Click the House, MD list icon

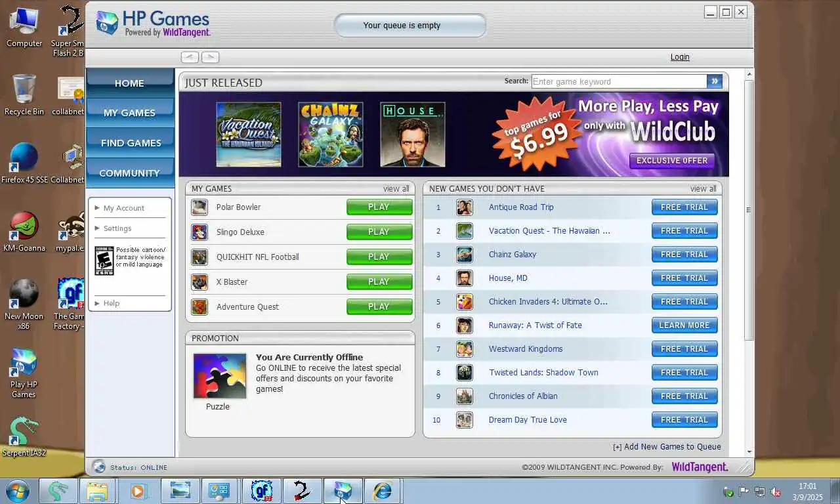[x=465, y=278]
